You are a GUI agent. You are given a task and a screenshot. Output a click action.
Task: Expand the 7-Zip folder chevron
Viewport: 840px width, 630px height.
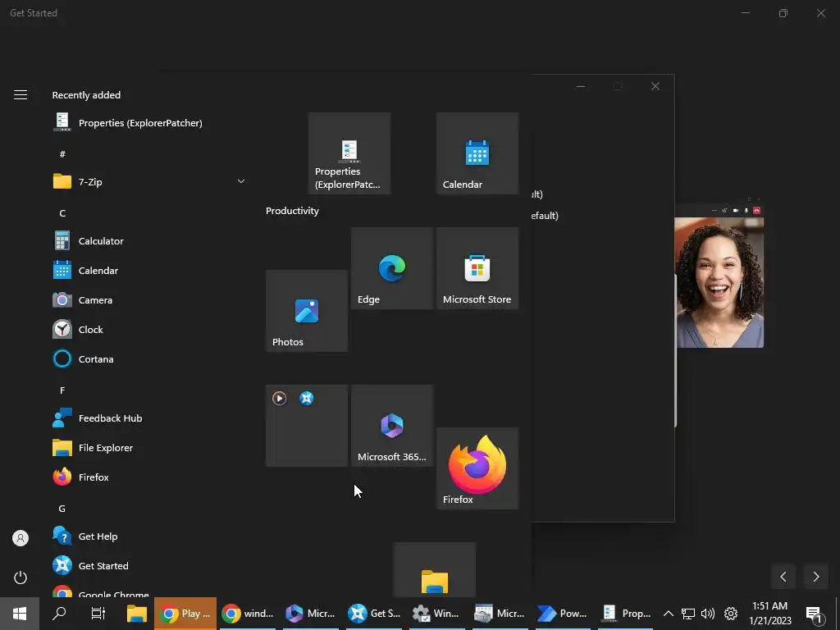click(240, 181)
